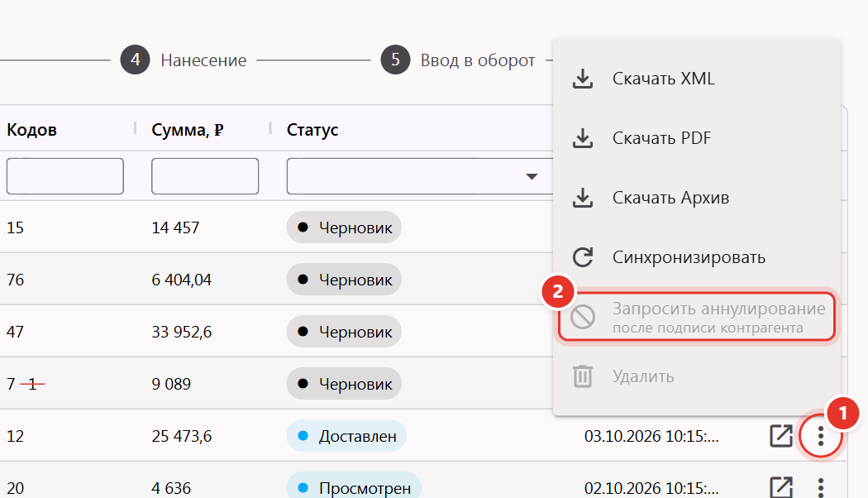Select Синхронизировать in the context menu
This screenshot has height=498, width=868.
(x=697, y=257)
